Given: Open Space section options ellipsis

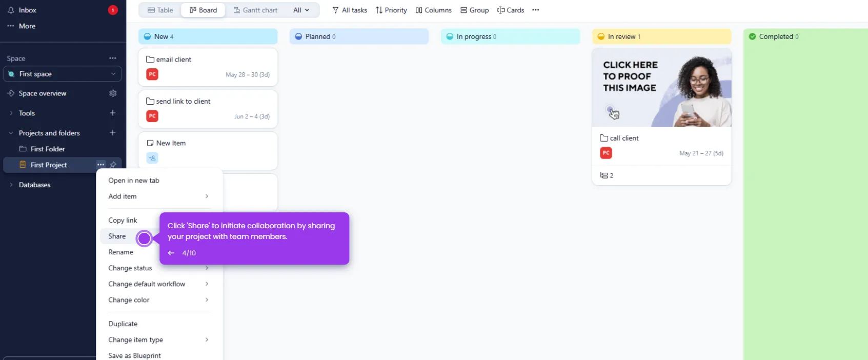Looking at the screenshot, I should click(113, 58).
